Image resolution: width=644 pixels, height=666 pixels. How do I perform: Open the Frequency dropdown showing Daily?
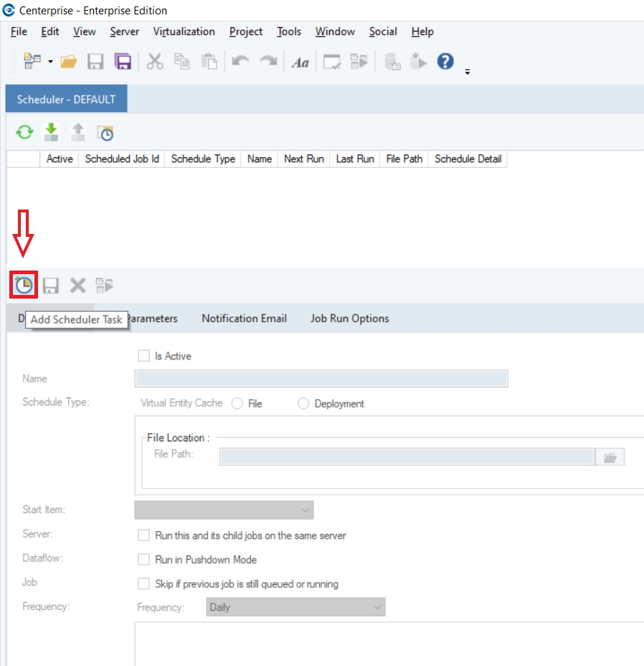(x=295, y=607)
